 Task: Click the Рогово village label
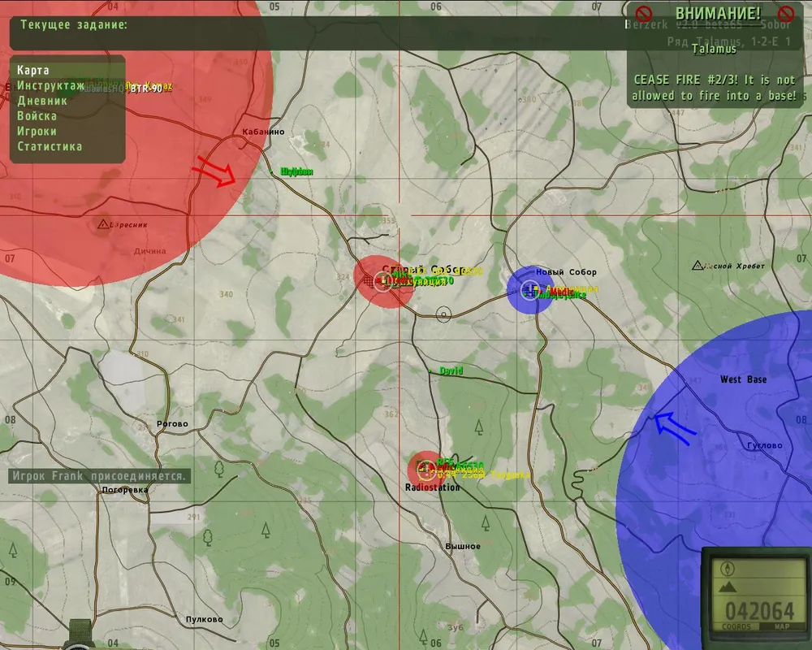(172, 423)
